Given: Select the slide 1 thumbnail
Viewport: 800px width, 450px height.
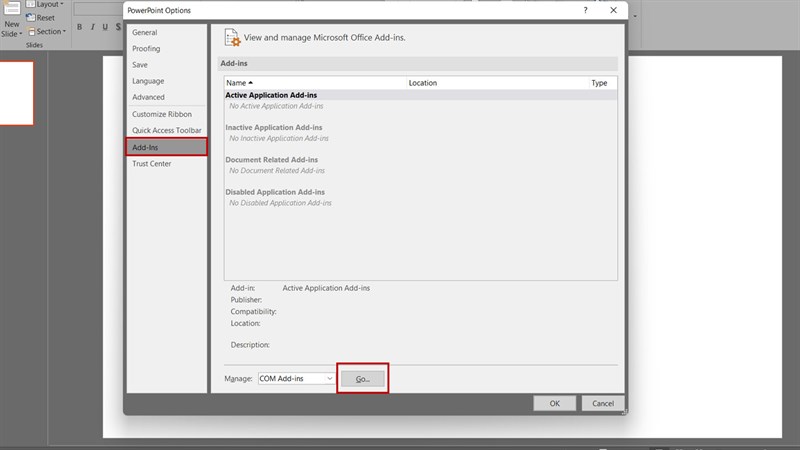Looking at the screenshot, I should 16,93.
